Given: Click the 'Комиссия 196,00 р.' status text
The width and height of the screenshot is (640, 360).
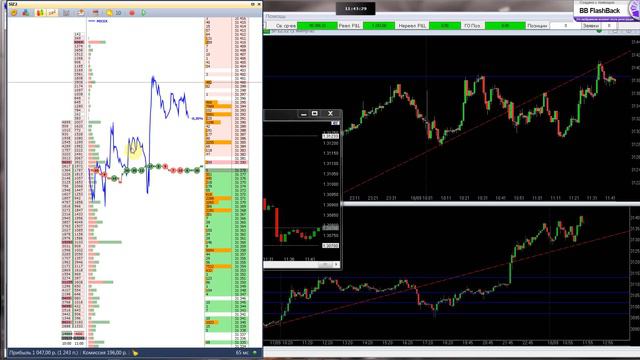Looking at the screenshot, I should (104, 353).
